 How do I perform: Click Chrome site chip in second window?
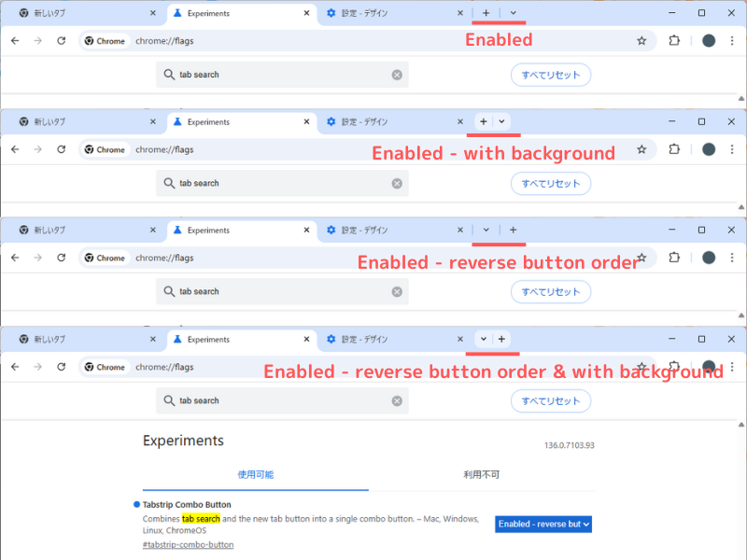coord(105,149)
